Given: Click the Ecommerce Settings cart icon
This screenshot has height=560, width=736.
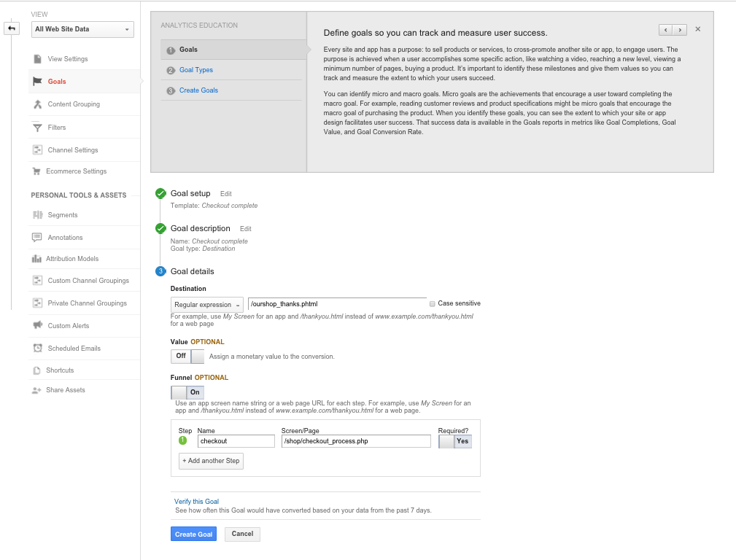Looking at the screenshot, I should click(x=36, y=171).
